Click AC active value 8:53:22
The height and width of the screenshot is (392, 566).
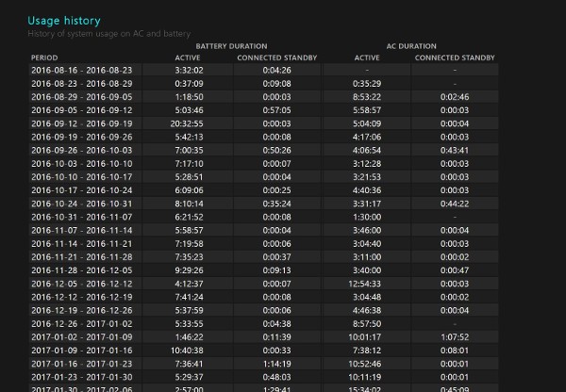pyautogui.click(x=367, y=96)
